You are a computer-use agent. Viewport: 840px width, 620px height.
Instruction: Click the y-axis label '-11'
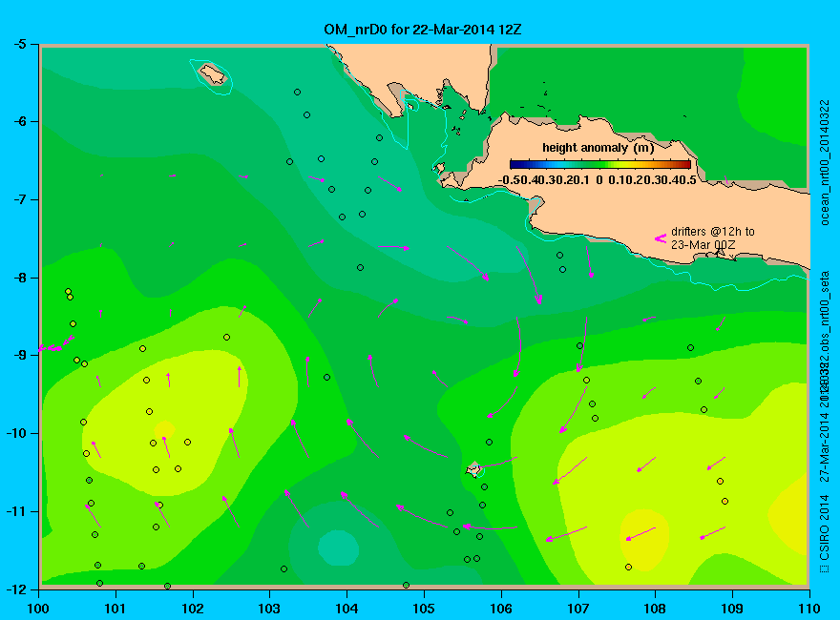16,511
